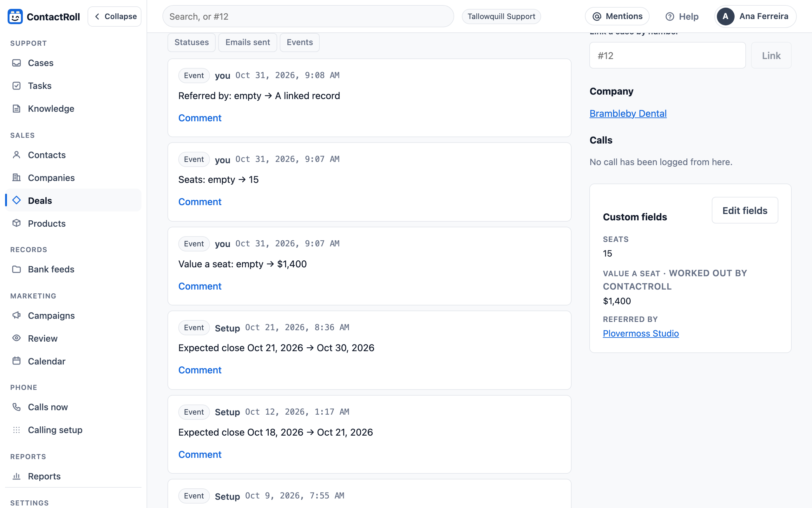Open Calling setup via its keypad icon
The width and height of the screenshot is (812, 508).
pyautogui.click(x=16, y=430)
